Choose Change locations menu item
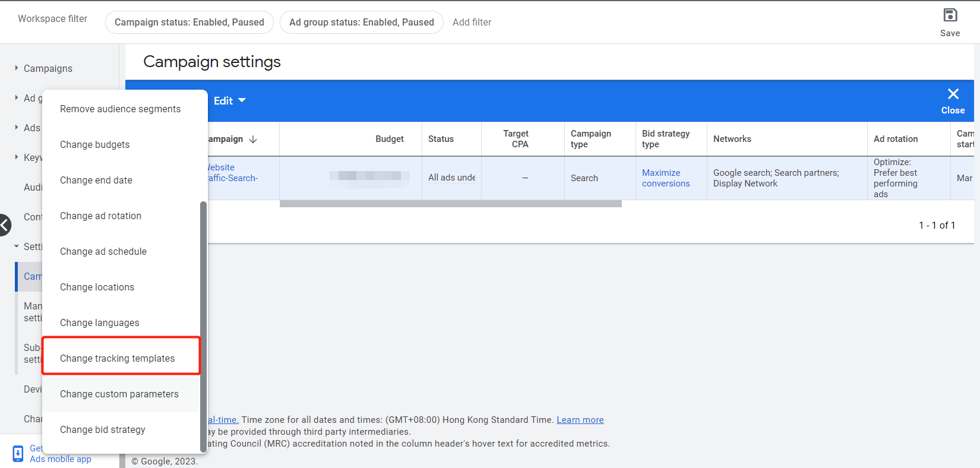This screenshot has height=468, width=980. tap(121, 287)
